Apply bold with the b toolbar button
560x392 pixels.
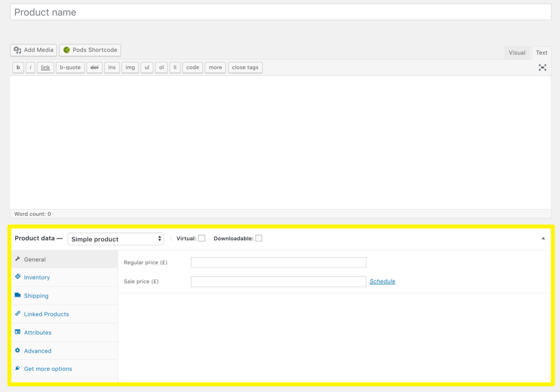17,67
